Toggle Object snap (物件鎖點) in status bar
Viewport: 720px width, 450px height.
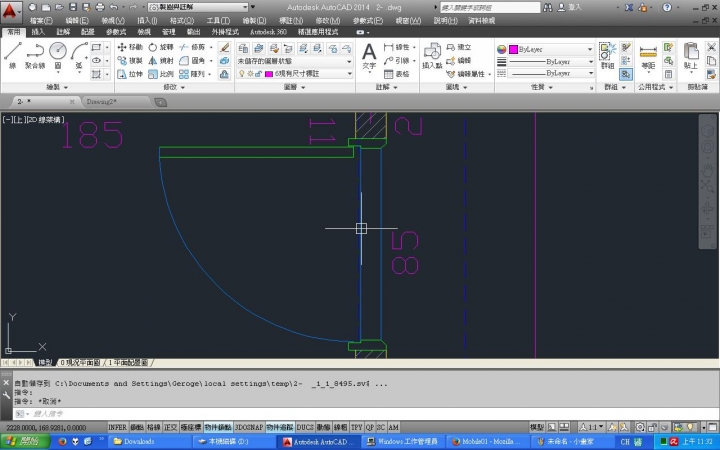218,427
